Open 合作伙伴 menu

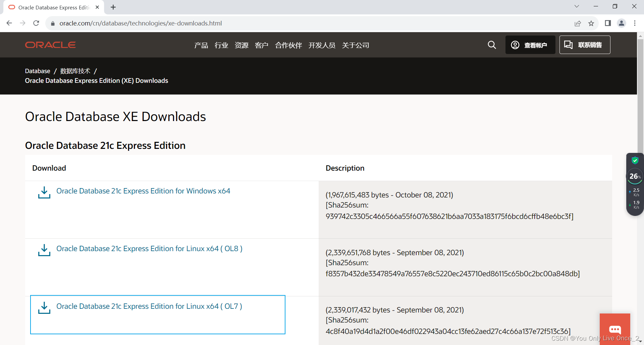point(288,45)
